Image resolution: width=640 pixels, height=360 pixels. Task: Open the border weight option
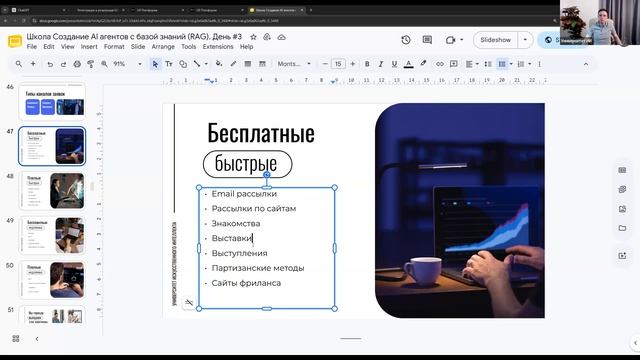[248, 64]
